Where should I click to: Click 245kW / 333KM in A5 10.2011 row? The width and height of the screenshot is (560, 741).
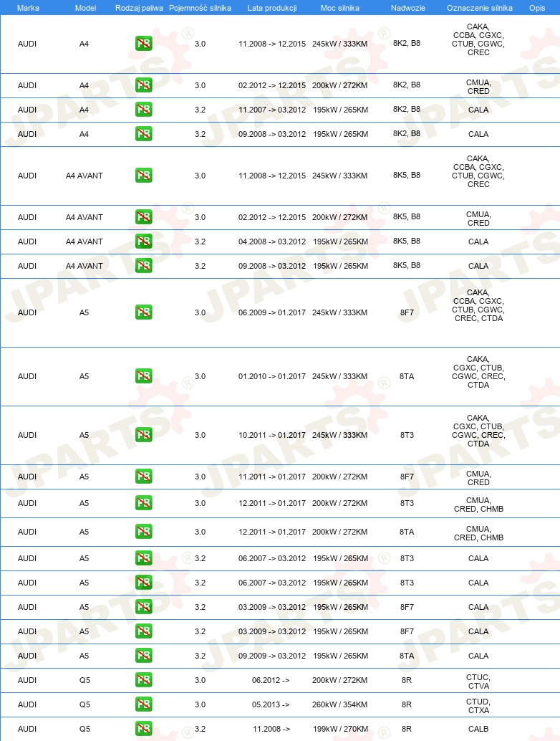pyautogui.click(x=340, y=435)
